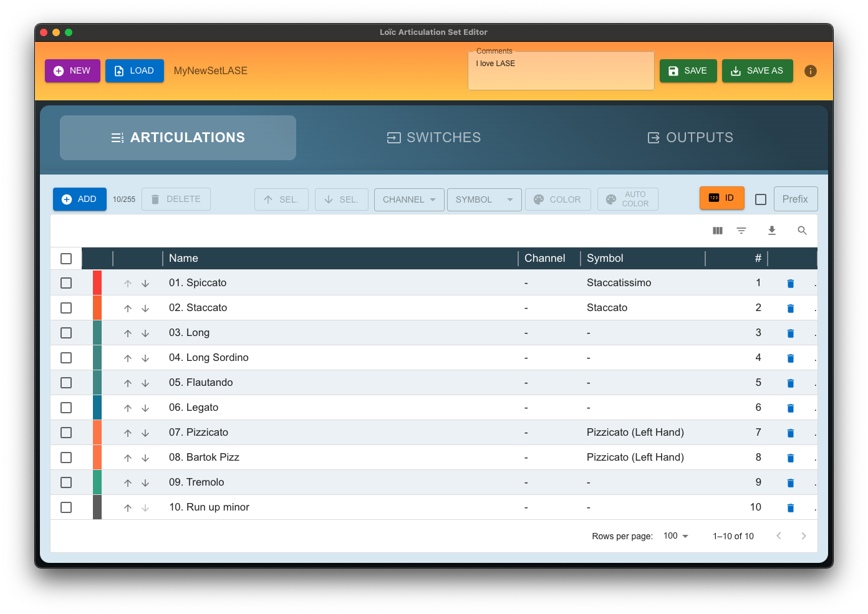Move 07. Pizzicato up with arrow
The height and width of the screenshot is (614, 868).
click(x=128, y=433)
